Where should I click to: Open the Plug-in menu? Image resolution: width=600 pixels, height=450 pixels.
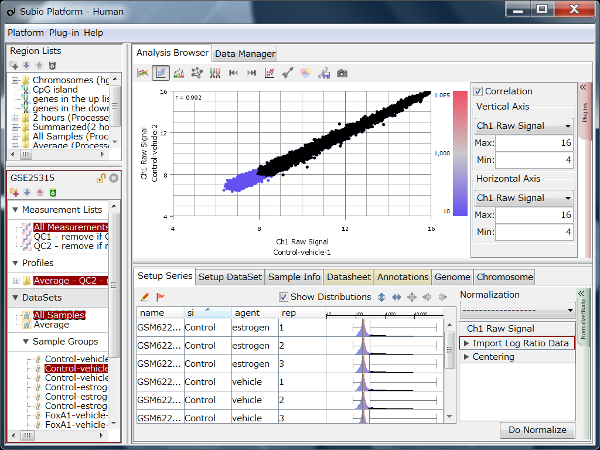65,33
